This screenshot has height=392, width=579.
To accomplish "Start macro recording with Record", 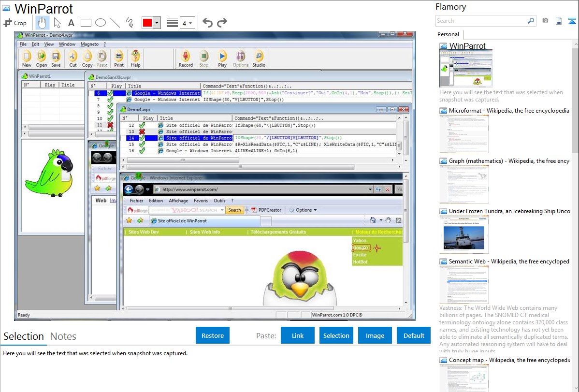I will (186, 59).
